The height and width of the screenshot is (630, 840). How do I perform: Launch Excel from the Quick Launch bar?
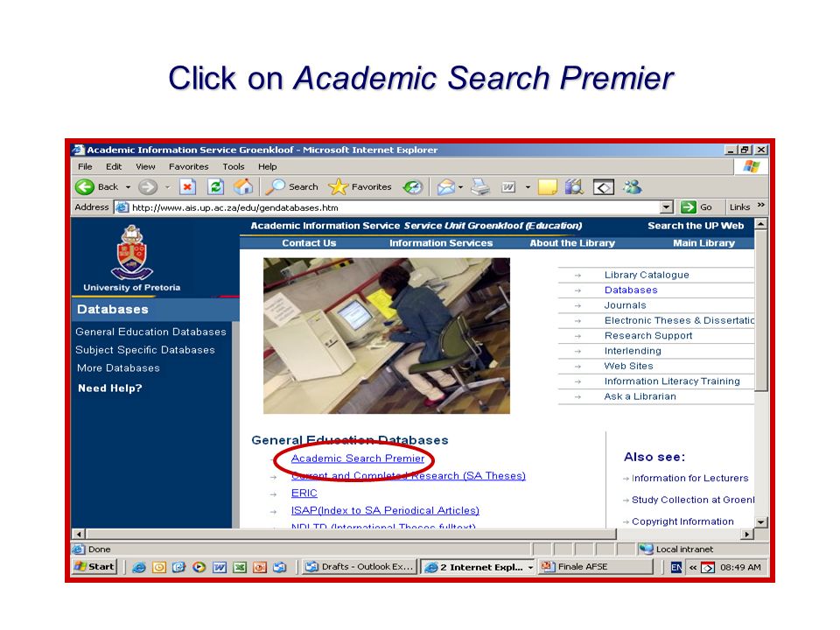point(240,567)
